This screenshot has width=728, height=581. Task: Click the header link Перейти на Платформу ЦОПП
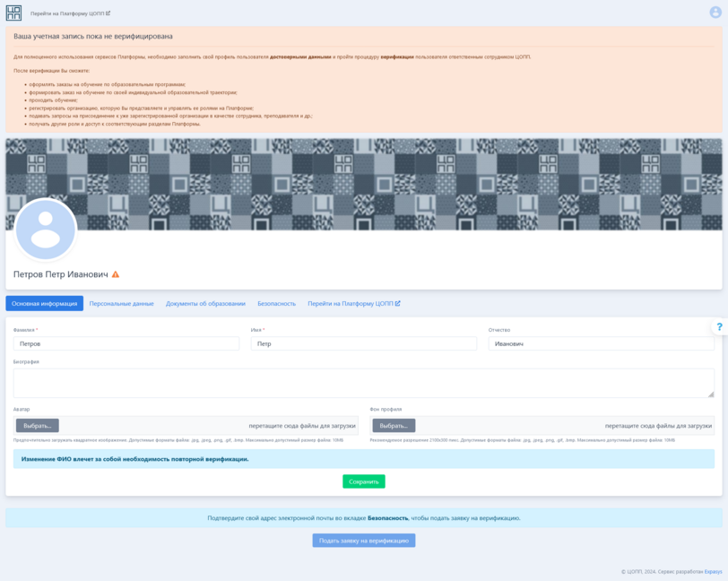click(70, 13)
